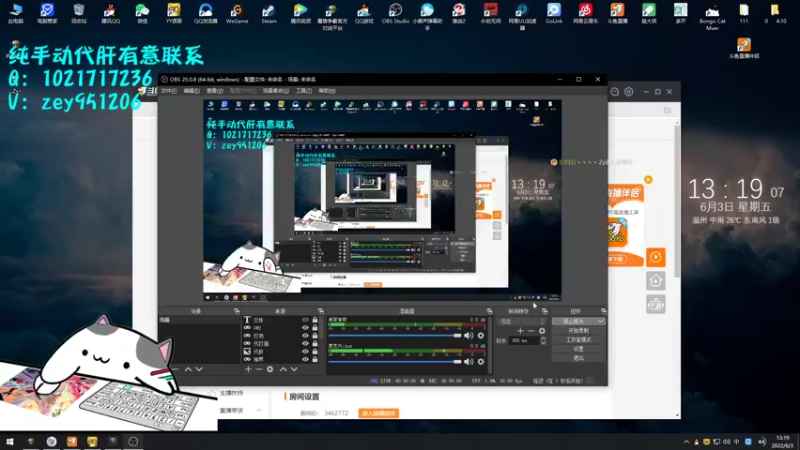Open the 文件(F) menu in OBS
The width and height of the screenshot is (800, 450).
pos(168,91)
